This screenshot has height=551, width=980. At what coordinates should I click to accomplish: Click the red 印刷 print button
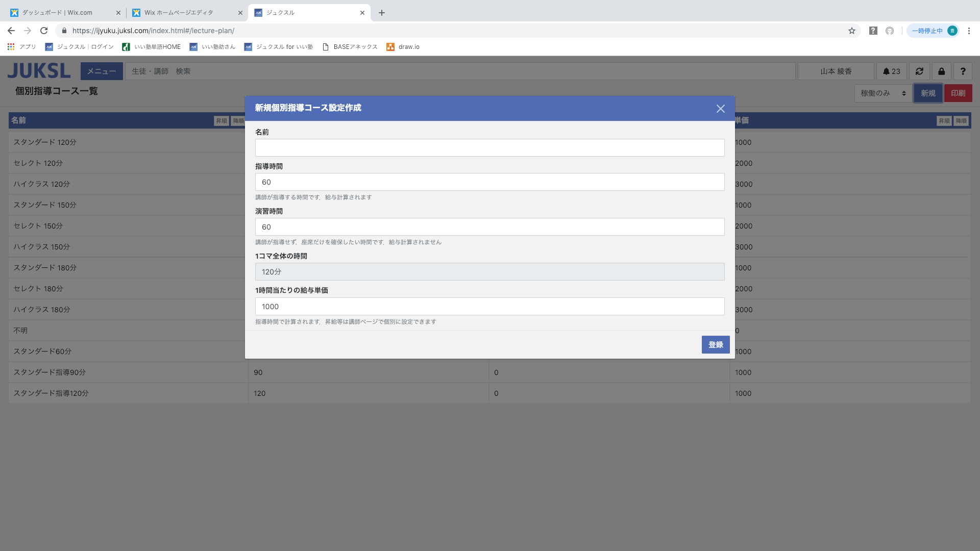click(958, 93)
